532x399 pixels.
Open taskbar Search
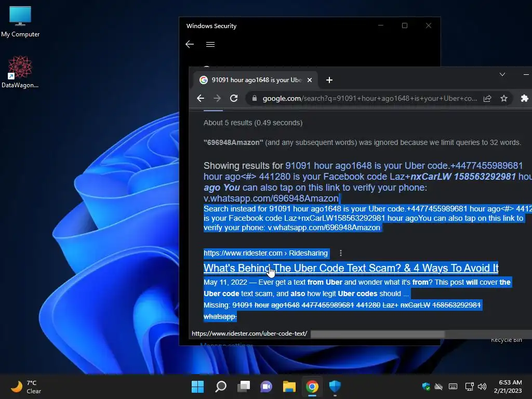coord(220,387)
